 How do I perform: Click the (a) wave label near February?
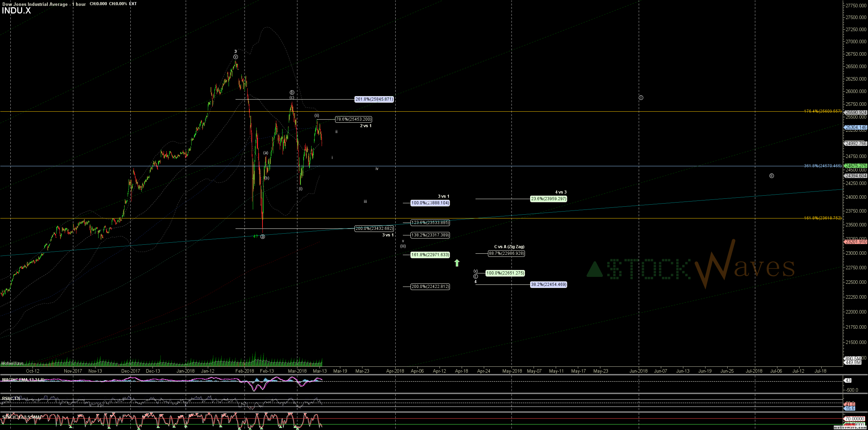tap(266, 153)
